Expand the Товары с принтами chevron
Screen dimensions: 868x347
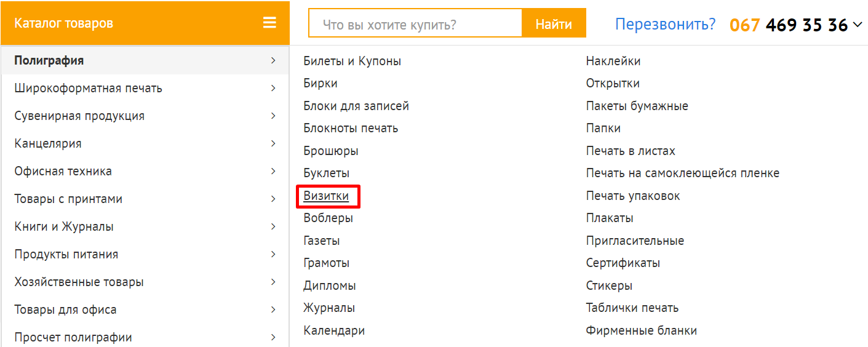point(273,199)
